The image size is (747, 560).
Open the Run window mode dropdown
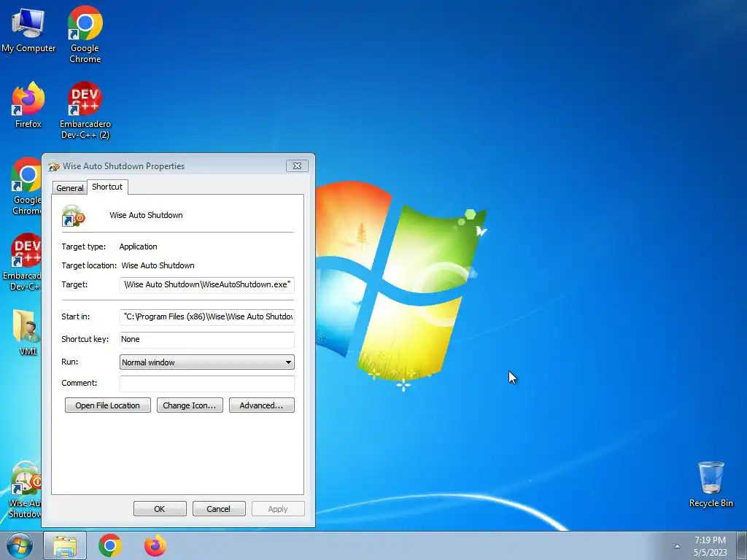click(x=206, y=362)
